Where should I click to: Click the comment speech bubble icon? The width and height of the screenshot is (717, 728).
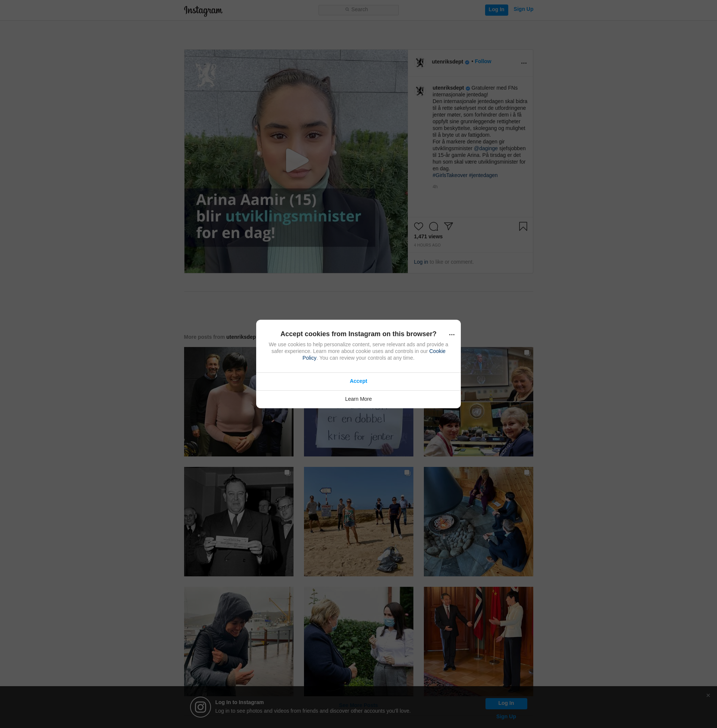tap(434, 226)
